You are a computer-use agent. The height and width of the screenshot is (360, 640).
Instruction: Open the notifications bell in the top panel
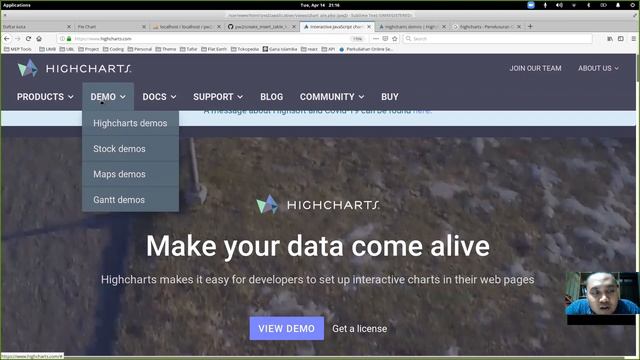[x=618, y=5]
